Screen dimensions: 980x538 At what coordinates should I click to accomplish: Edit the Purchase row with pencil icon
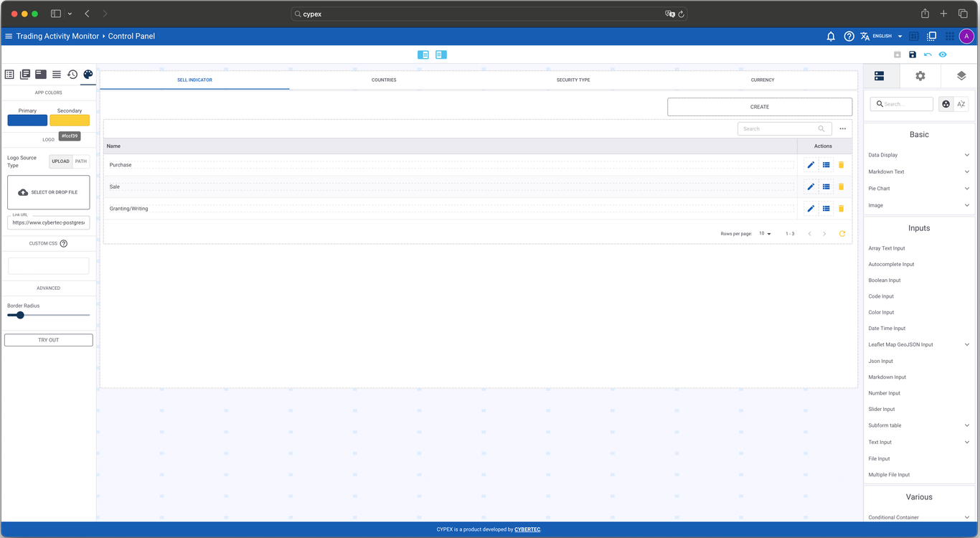click(x=811, y=165)
